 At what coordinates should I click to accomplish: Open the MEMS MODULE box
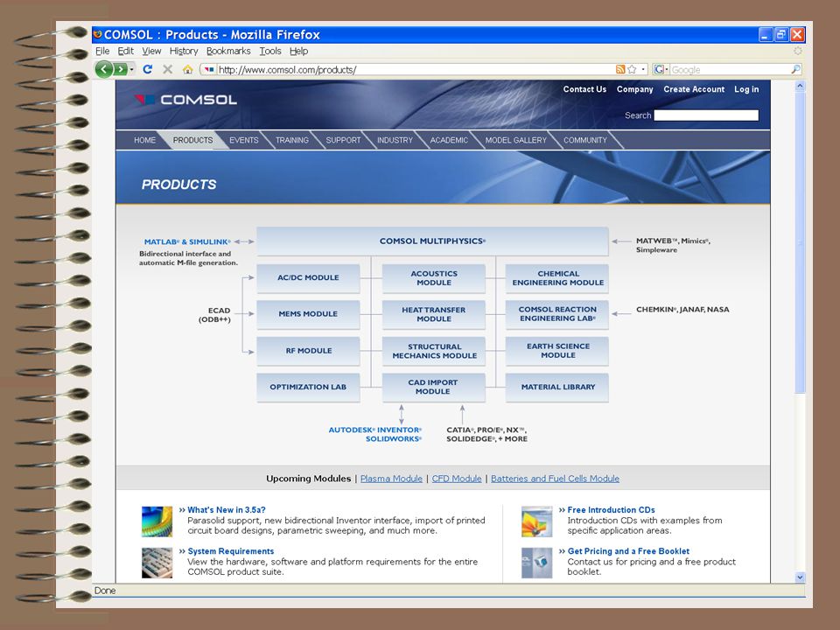click(x=308, y=314)
